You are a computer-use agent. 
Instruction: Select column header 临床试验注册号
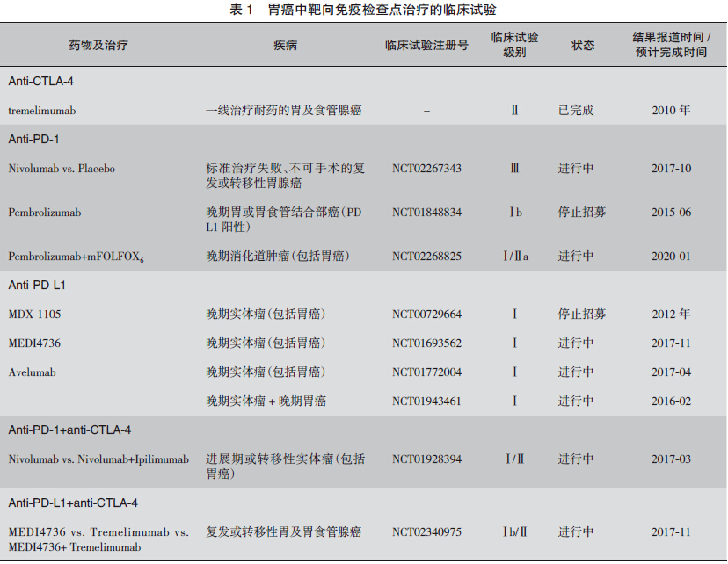[x=426, y=45]
